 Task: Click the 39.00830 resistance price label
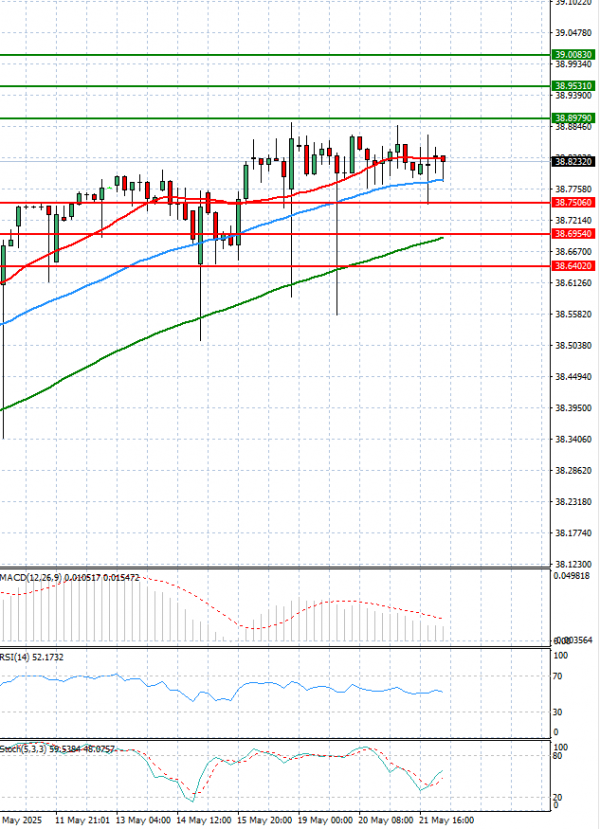pyautogui.click(x=574, y=55)
